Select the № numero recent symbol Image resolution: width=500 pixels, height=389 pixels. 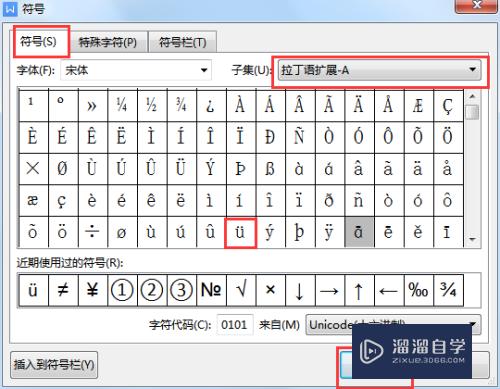(211, 290)
